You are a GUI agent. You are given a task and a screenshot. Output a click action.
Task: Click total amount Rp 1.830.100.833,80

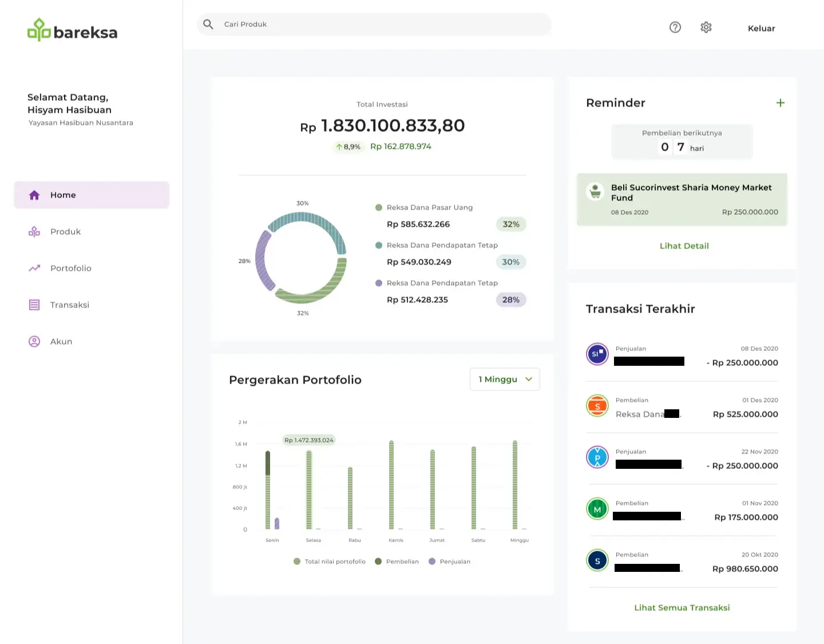tap(382, 125)
